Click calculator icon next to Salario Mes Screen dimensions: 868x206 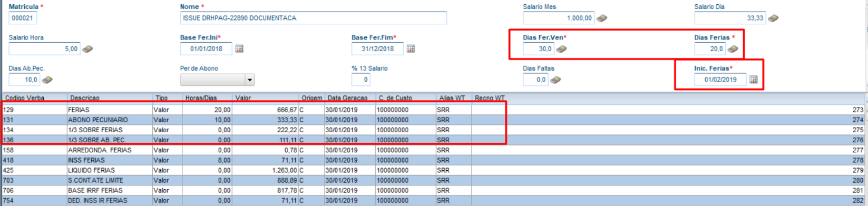point(601,18)
